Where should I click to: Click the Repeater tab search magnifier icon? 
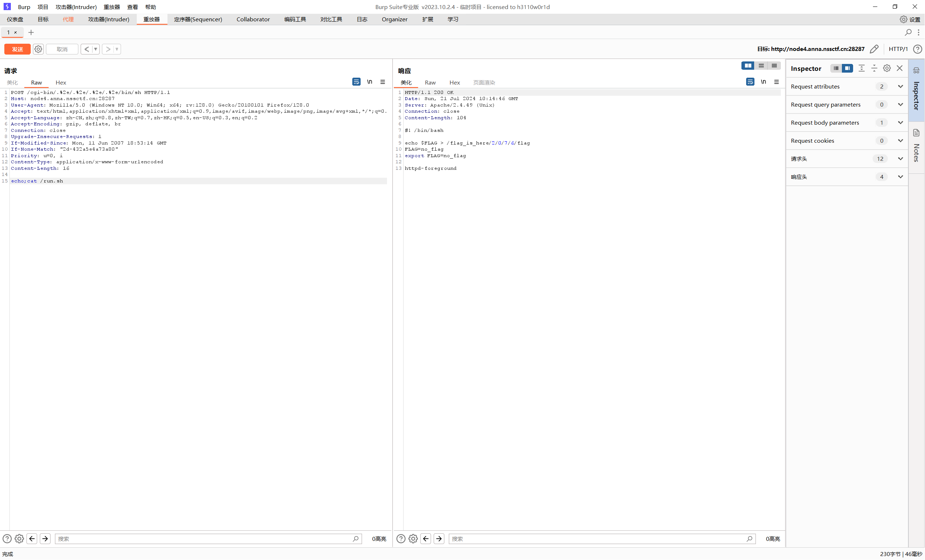(x=908, y=33)
